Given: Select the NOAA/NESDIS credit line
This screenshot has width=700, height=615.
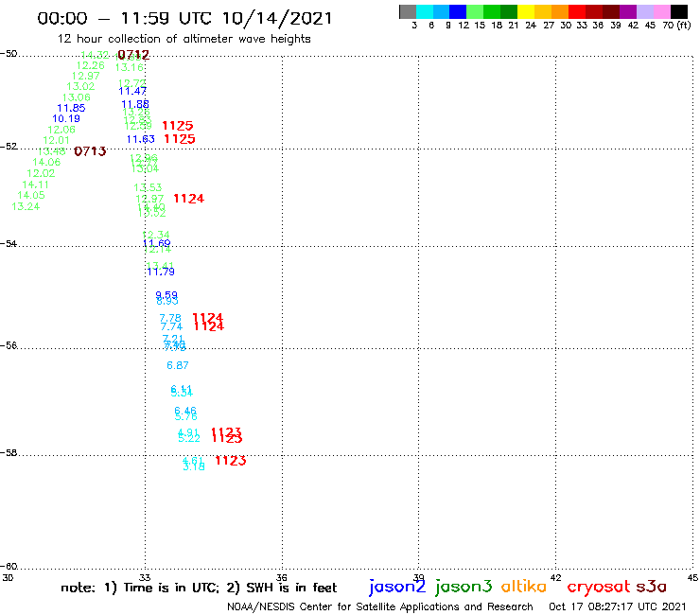Looking at the screenshot, I should [380, 607].
